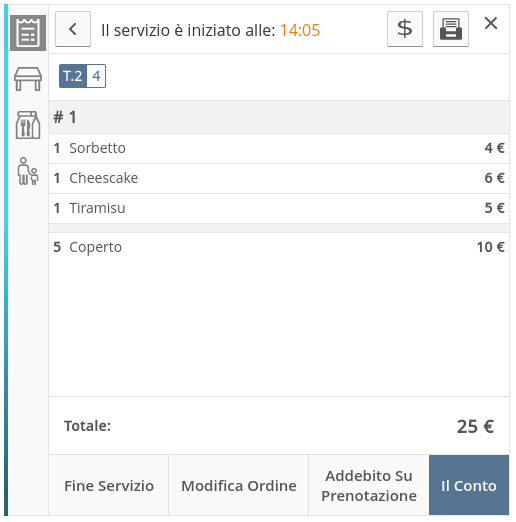This screenshot has width=516, height=522.
Task: Click the printer icon button
Action: 451,29
